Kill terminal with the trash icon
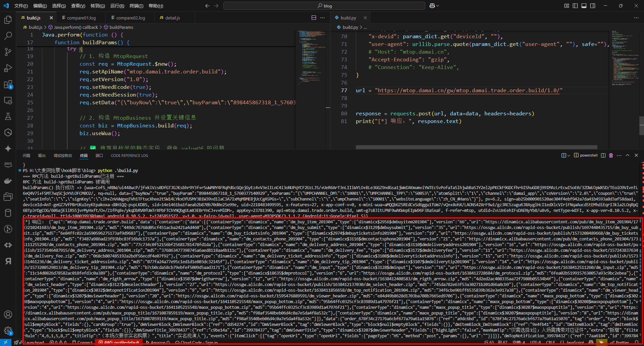 coord(611,155)
